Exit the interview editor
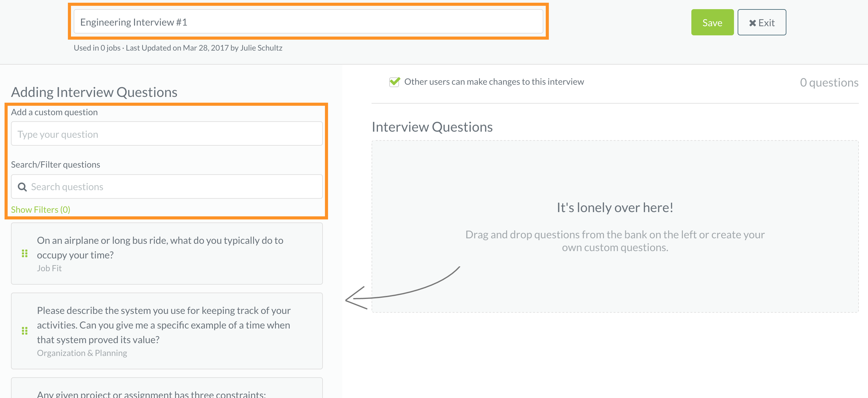 [761, 22]
